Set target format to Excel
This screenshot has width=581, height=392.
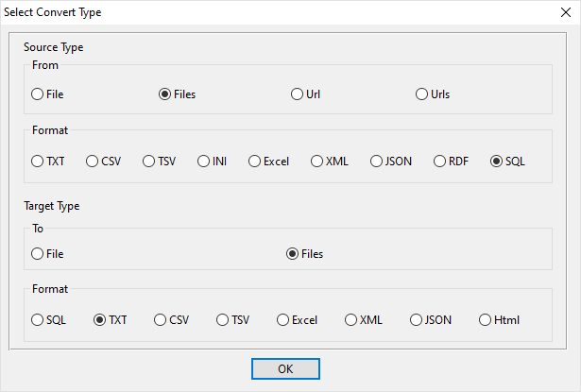[x=283, y=320]
